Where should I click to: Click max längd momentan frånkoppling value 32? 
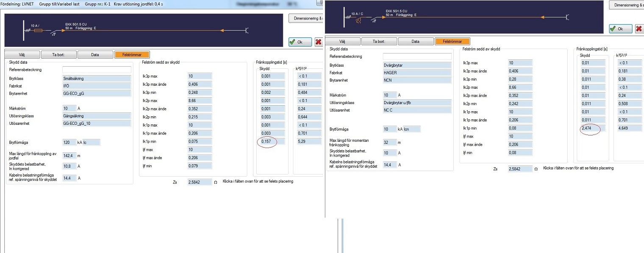[389, 143]
